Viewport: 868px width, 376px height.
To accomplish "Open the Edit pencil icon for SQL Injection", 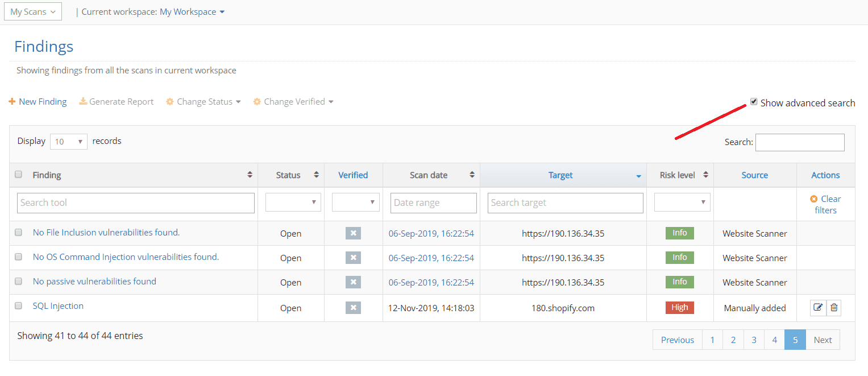I will tap(818, 307).
